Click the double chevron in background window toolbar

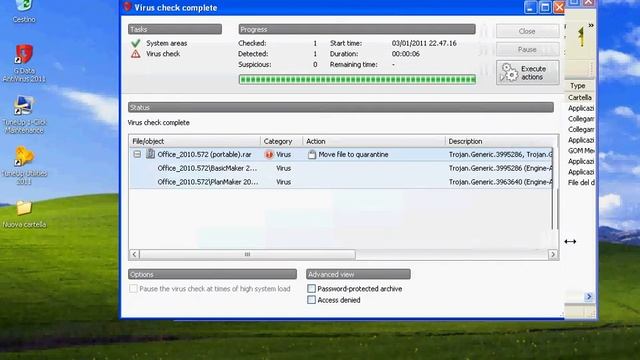(591, 25)
